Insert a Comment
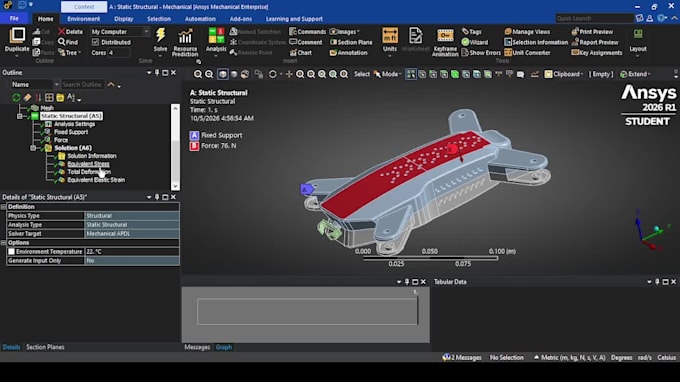This screenshot has height=382, width=680. [306, 42]
